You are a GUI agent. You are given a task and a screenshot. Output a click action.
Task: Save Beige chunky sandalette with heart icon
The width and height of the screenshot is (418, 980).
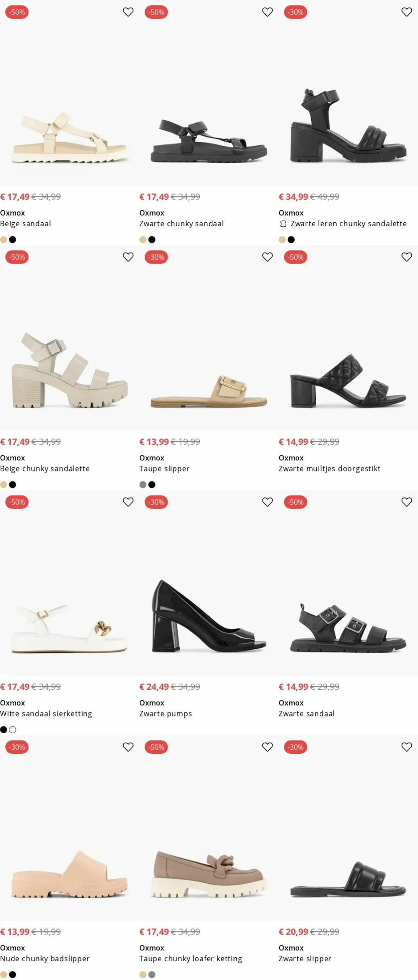(x=128, y=257)
